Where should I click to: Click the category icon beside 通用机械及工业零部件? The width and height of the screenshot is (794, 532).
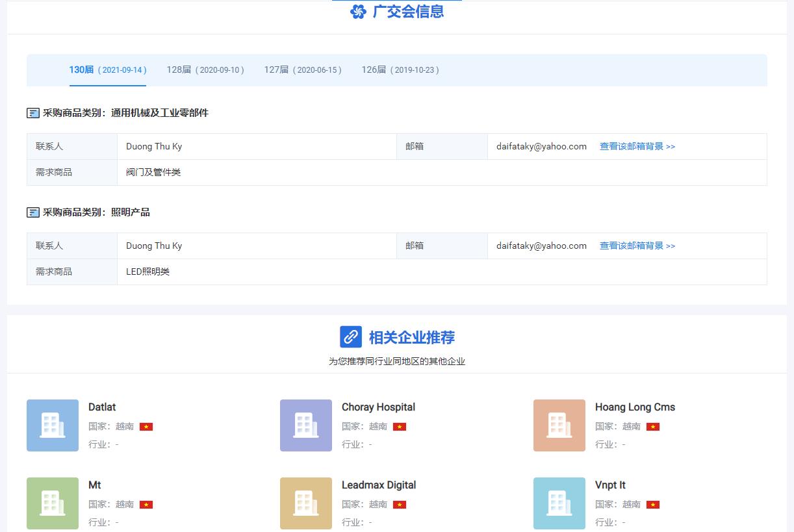(x=33, y=113)
